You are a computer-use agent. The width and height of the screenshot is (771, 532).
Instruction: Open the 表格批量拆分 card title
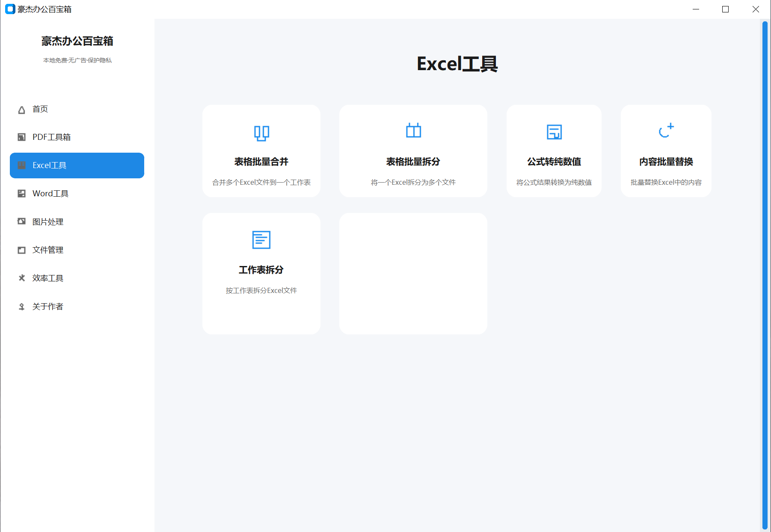(x=413, y=162)
